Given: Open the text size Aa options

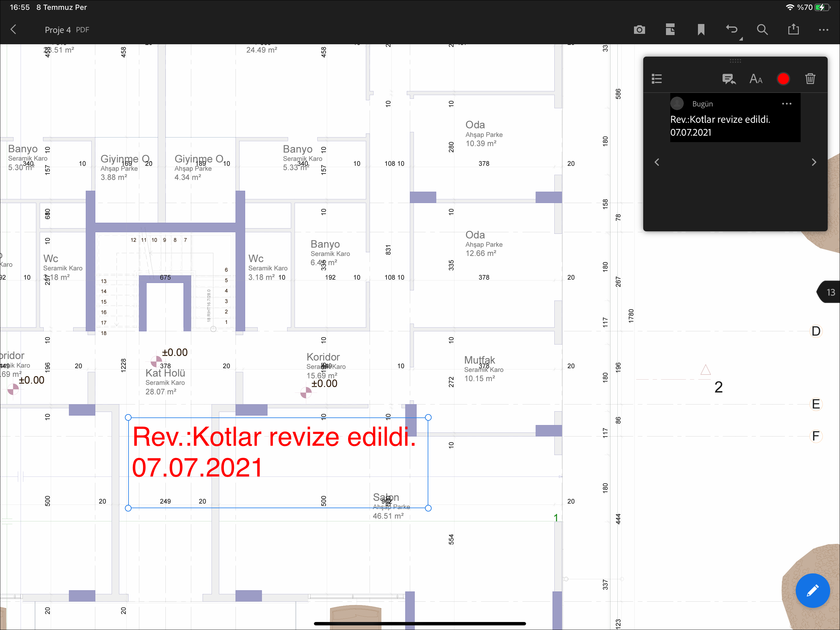Looking at the screenshot, I should [x=756, y=79].
